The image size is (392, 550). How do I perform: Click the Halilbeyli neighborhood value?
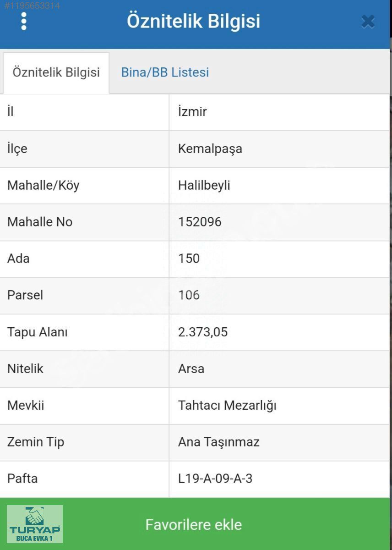click(x=204, y=186)
